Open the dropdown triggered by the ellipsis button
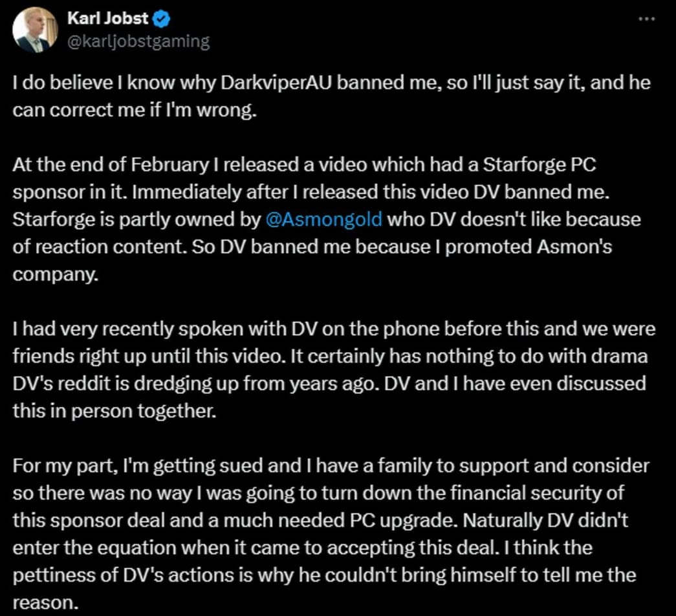 (x=646, y=19)
